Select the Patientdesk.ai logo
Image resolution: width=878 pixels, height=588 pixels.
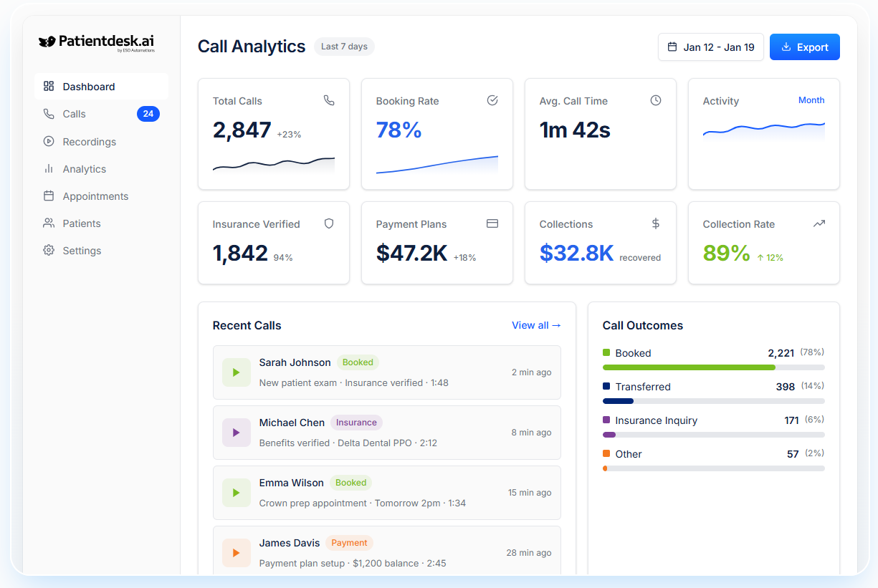tap(95, 42)
